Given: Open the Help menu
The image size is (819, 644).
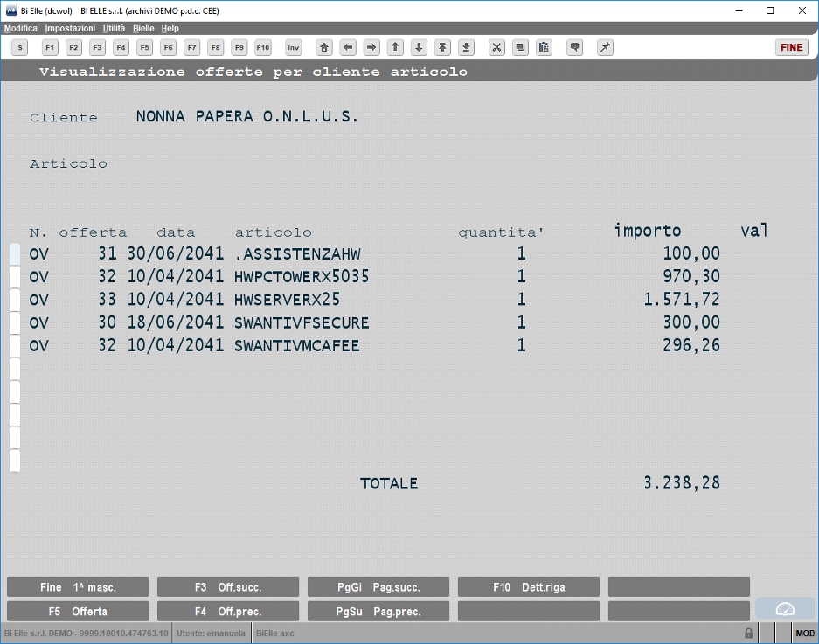Looking at the screenshot, I should pos(170,28).
